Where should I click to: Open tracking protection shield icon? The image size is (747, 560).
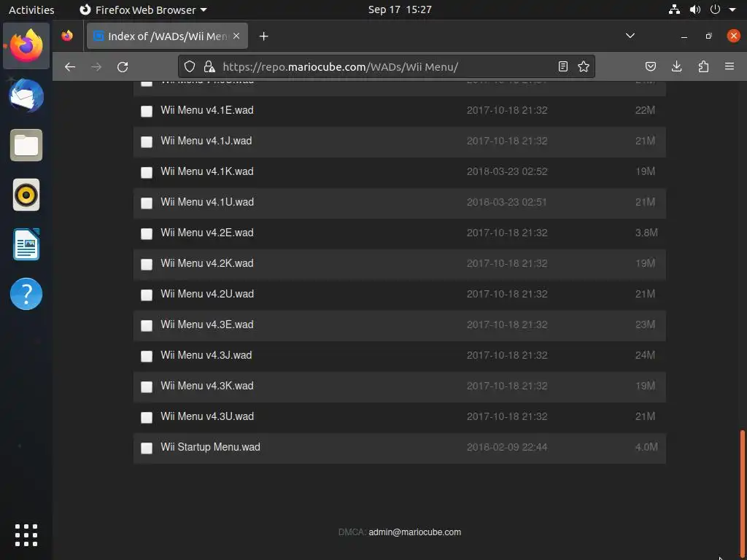[x=190, y=66]
